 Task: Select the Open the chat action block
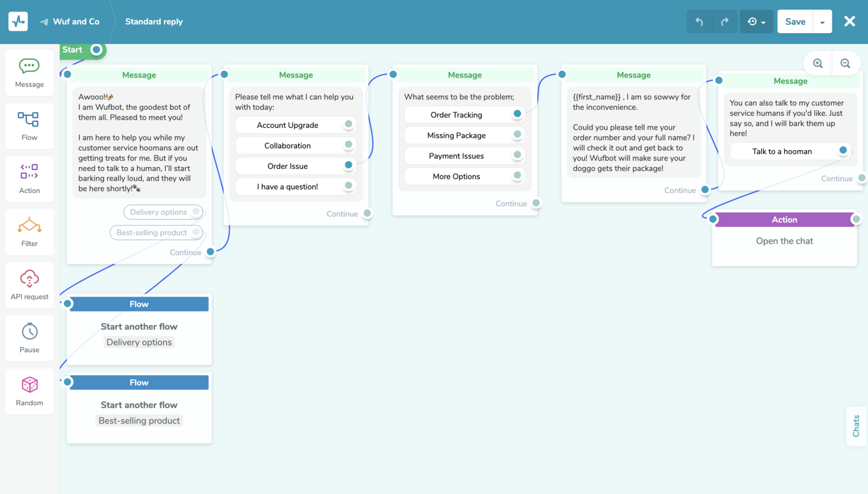pos(784,241)
